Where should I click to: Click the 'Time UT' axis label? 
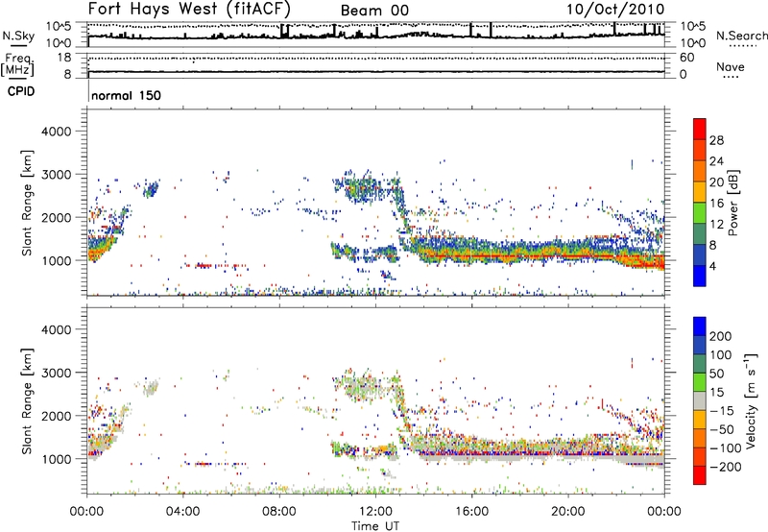tap(375, 525)
